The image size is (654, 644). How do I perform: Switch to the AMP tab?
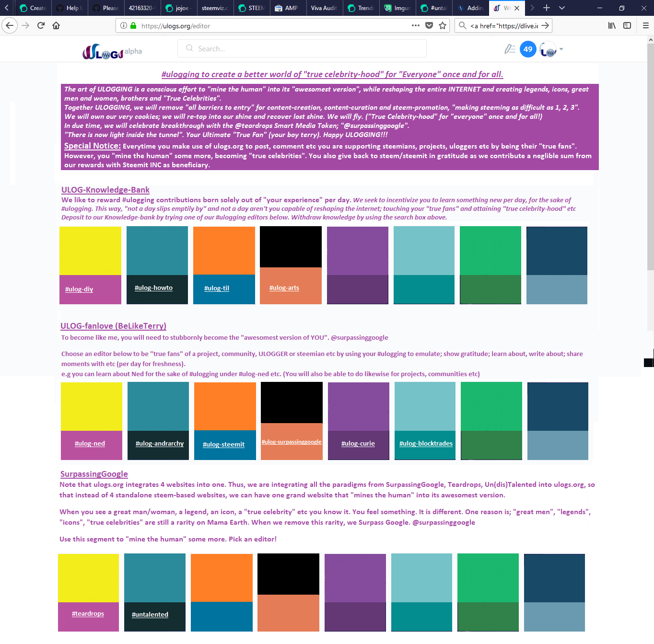(x=288, y=8)
